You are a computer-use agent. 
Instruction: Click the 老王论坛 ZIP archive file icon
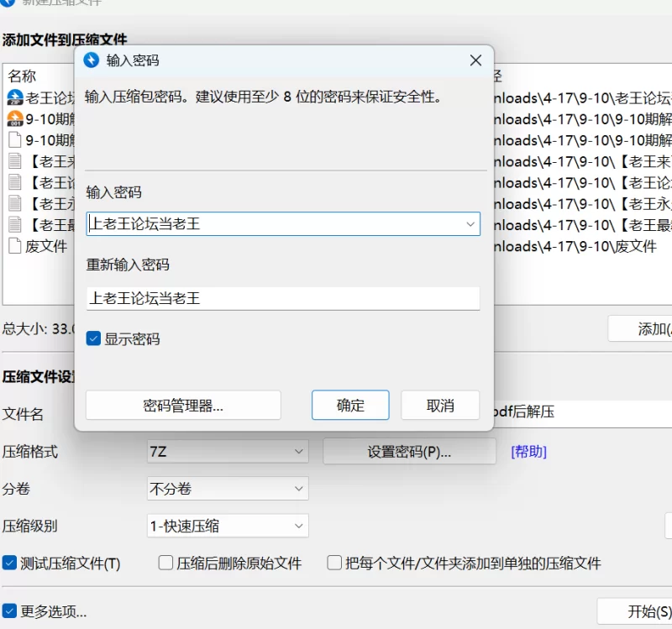click(15, 97)
